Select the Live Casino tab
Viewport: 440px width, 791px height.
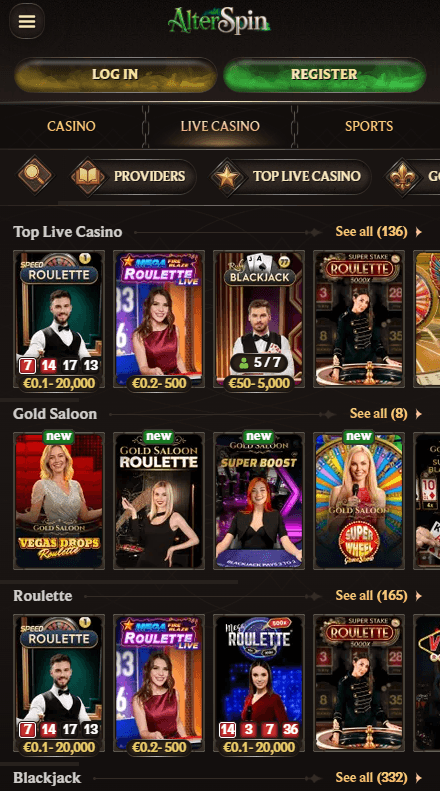pyautogui.click(x=220, y=126)
